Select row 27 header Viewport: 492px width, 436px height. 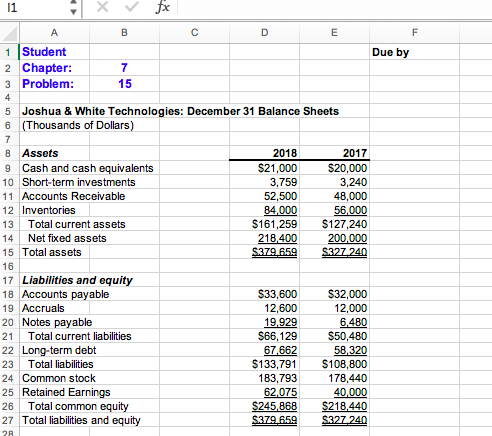(9, 420)
